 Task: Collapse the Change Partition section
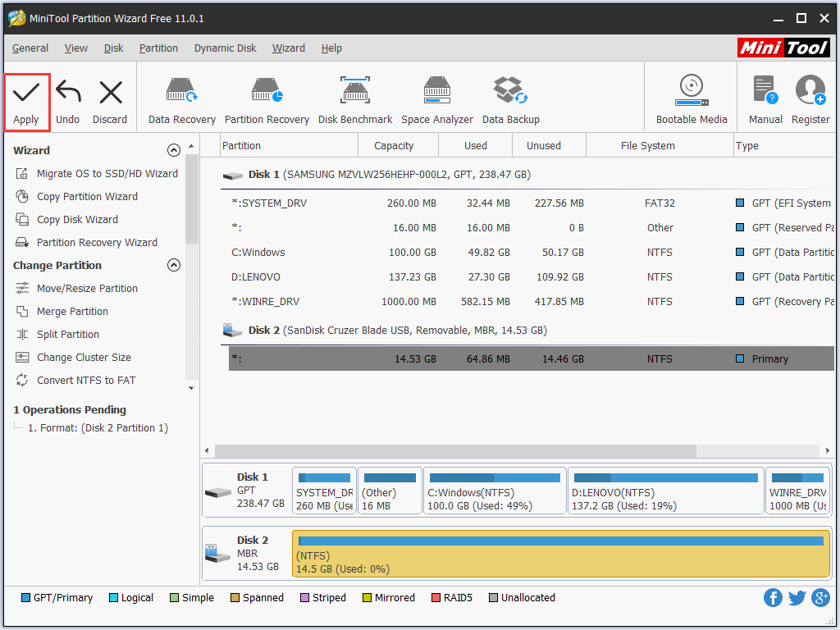pyautogui.click(x=174, y=265)
